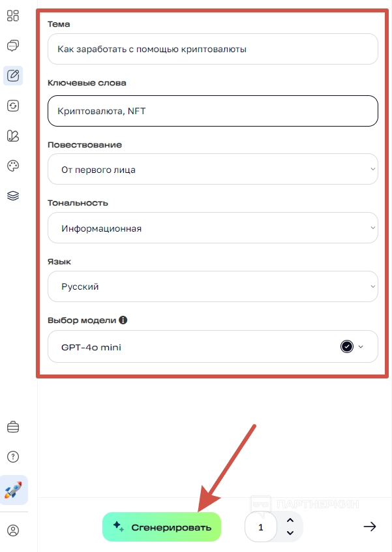Image resolution: width=392 pixels, height=552 pixels.
Task: Click the Тема text field
Action: pos(213,49)
